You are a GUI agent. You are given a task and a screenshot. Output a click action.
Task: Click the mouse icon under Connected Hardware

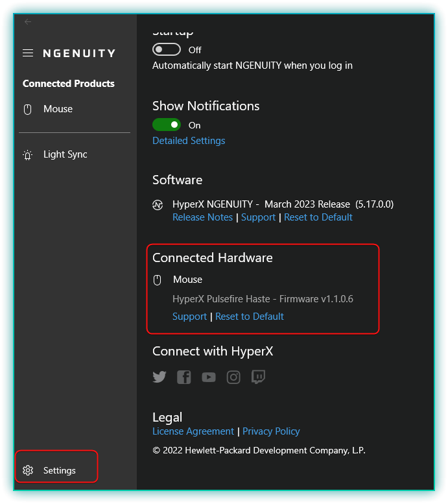pyautogui.click(x=157, y=280)
